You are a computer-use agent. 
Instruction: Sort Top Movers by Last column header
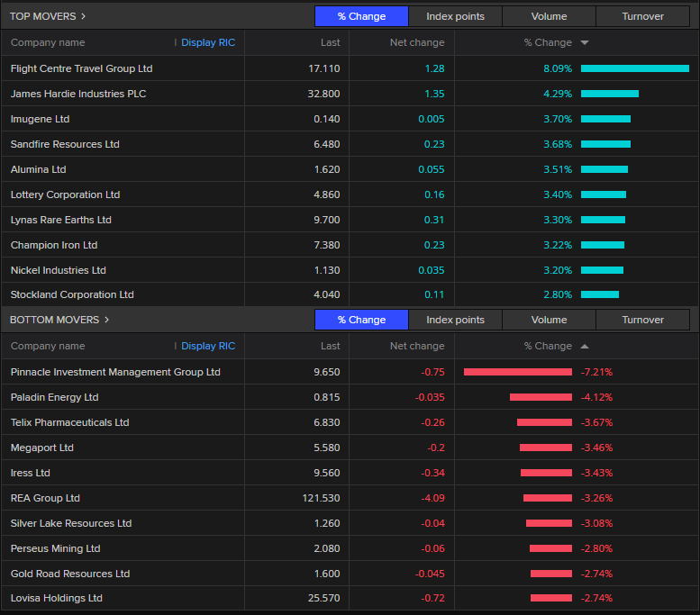tap(331, 42)
